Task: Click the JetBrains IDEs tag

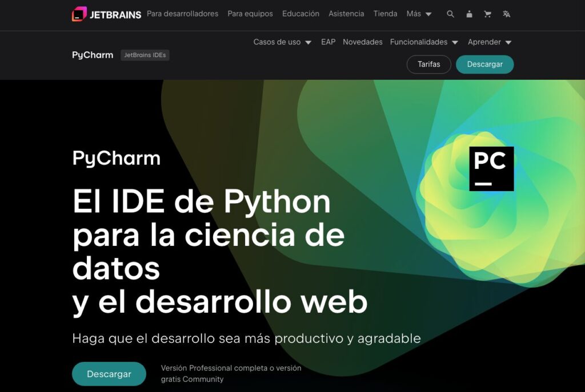Action: pos(145,55)
